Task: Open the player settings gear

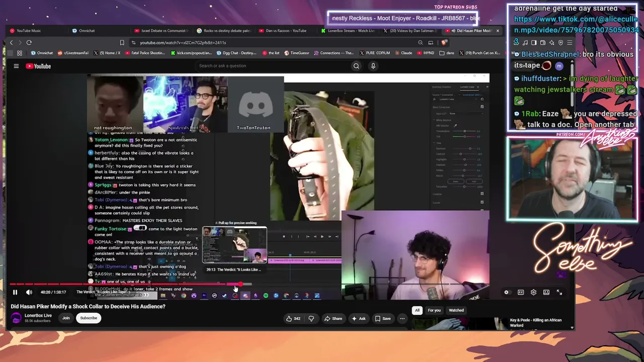Action: (x=533, y=292)
